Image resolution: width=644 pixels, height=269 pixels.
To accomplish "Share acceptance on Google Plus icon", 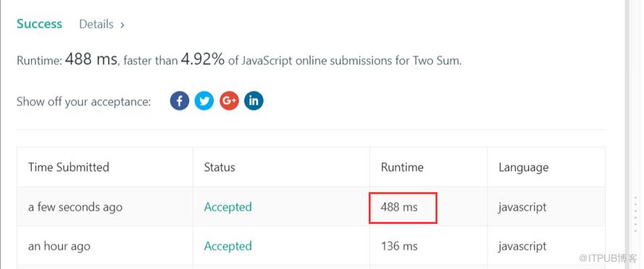I will [229, 101].
